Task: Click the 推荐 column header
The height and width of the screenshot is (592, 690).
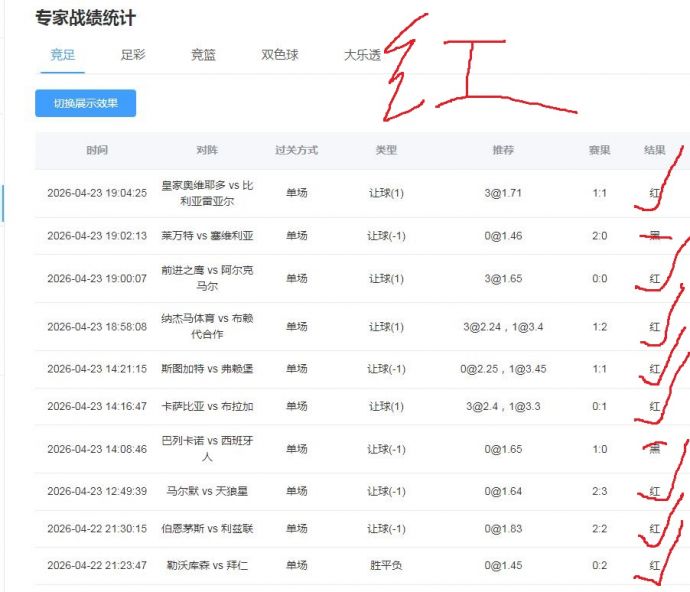Action: coord(503,150)
